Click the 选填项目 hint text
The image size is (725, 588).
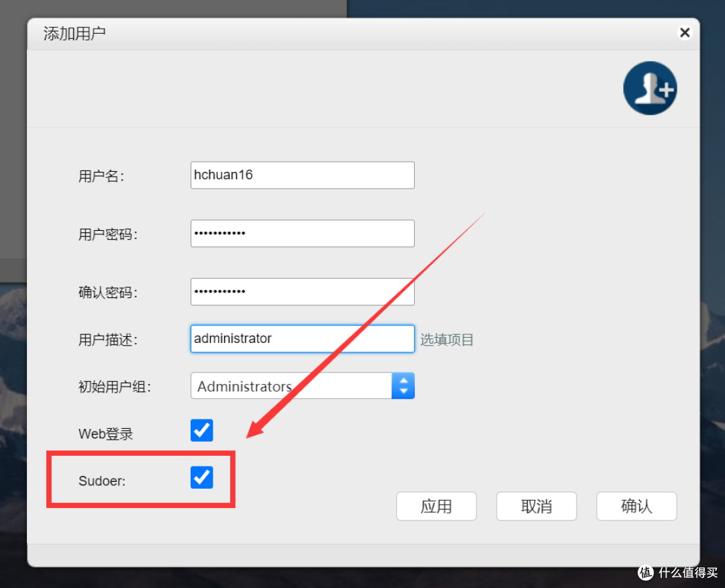point(446,340)
